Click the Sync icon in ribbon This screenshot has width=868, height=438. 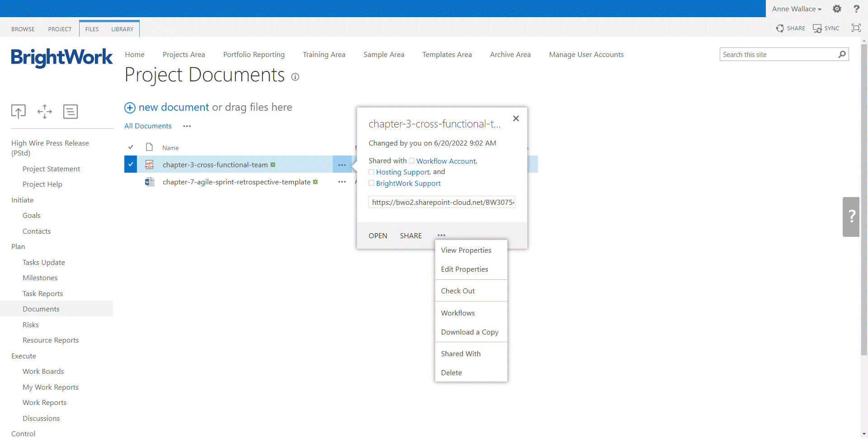click(817, 28)
